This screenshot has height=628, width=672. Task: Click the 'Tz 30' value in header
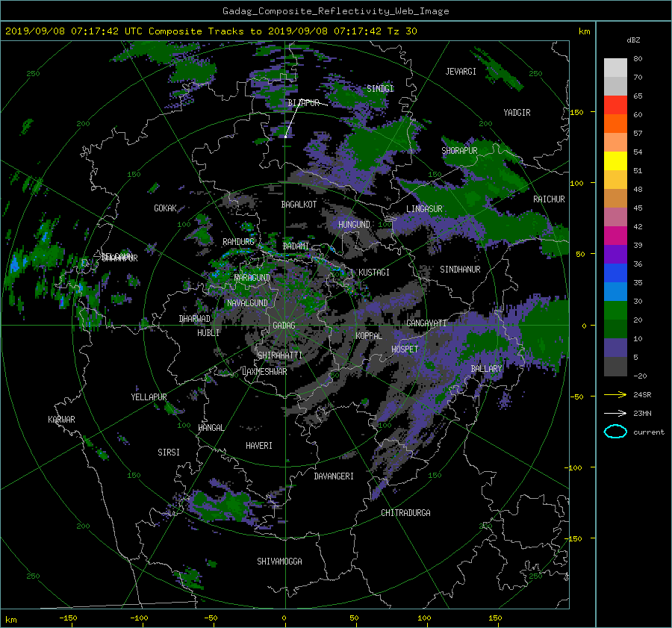[x=402, y=31]
